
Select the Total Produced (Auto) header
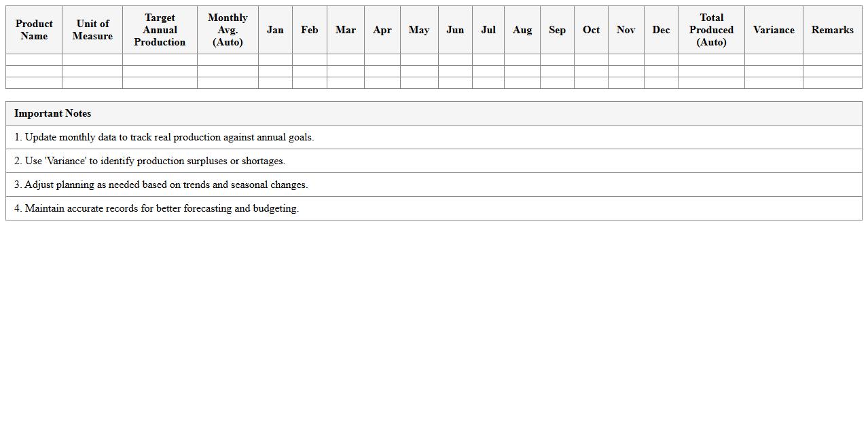click(711, 30)
